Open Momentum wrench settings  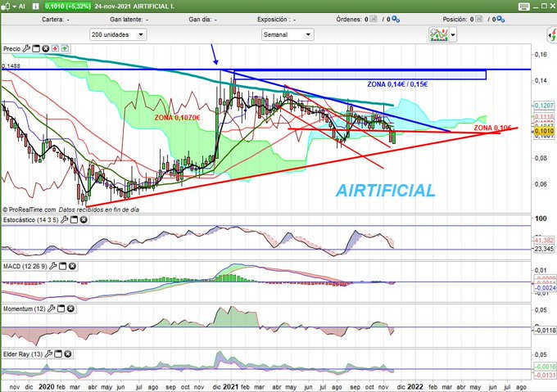pos(51,309)
